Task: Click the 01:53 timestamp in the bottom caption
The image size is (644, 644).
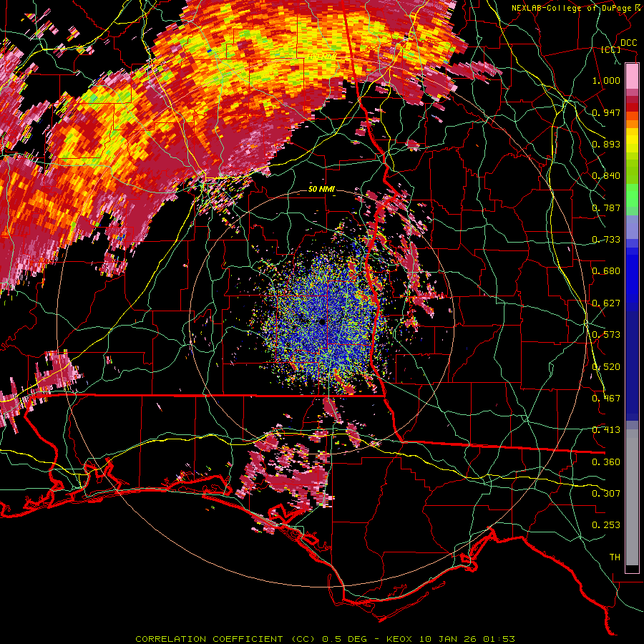Action: [499, 639]
